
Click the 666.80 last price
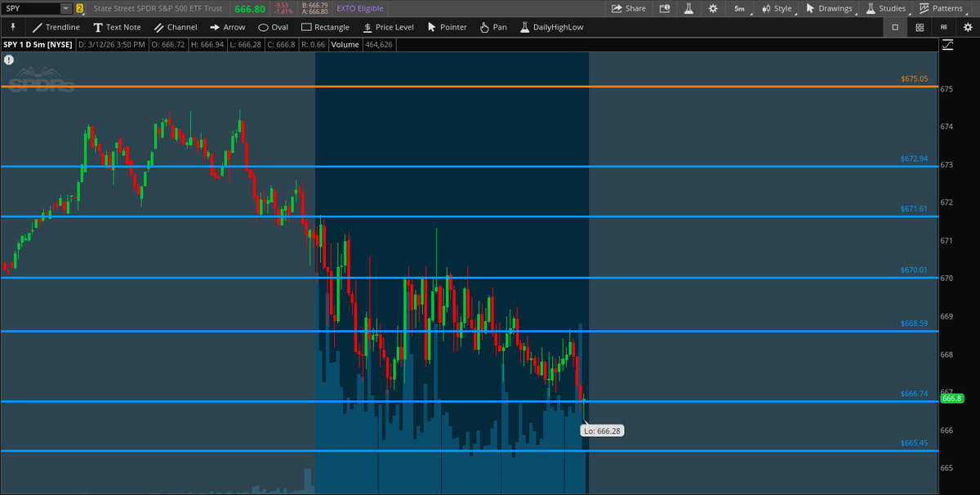click(248, 8)
